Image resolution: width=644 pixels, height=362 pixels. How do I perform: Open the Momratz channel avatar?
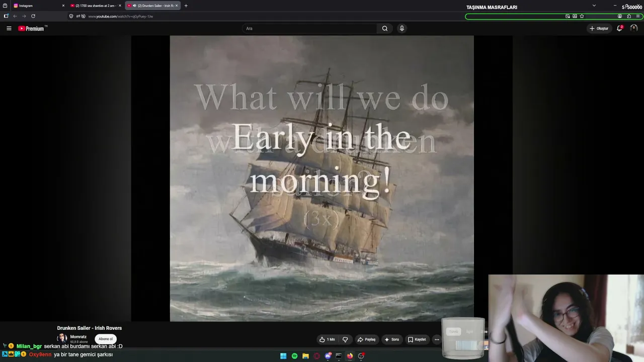tap(62, 338)
